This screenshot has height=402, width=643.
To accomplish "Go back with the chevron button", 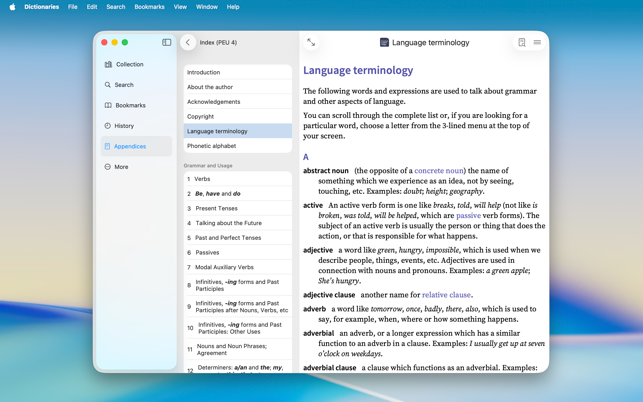I will [x=188, y=42].
